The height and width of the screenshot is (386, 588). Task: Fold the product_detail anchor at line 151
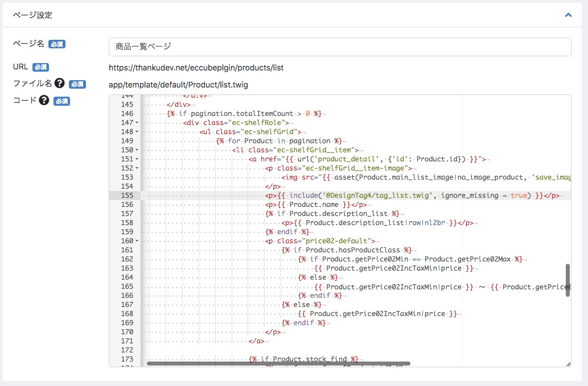(x=138, y=159)
